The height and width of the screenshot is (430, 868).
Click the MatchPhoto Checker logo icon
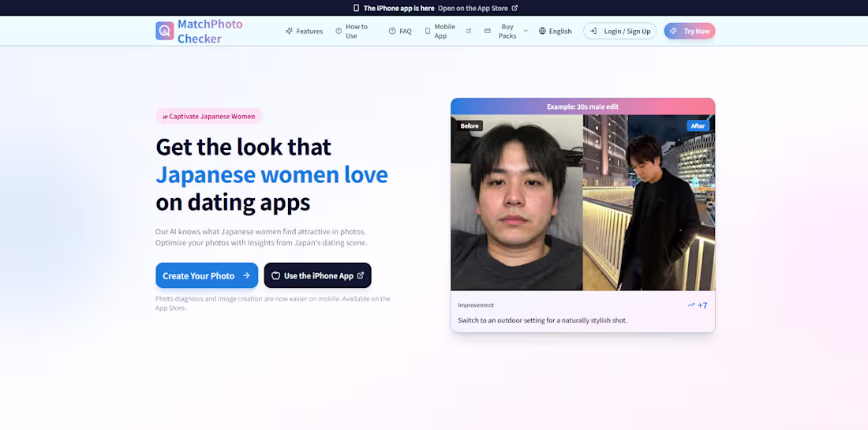pos(164,31)
